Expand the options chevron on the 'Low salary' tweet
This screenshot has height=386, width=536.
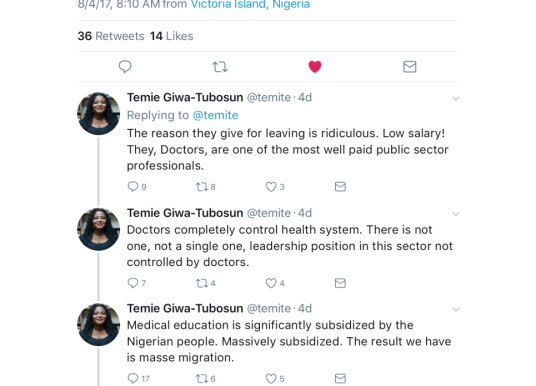[x=455, y=98]
